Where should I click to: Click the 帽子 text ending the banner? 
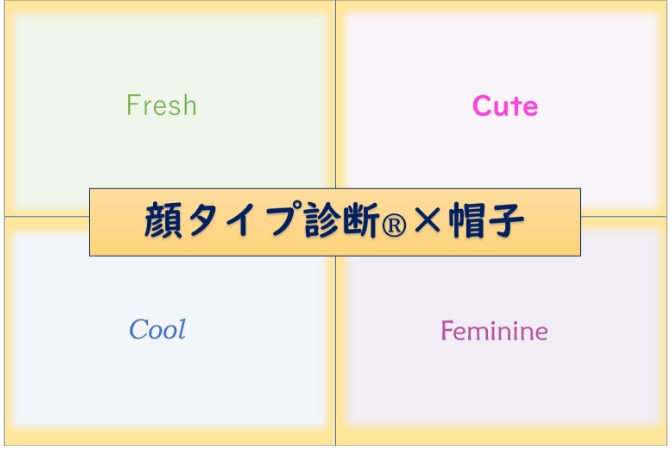point(486,220)
